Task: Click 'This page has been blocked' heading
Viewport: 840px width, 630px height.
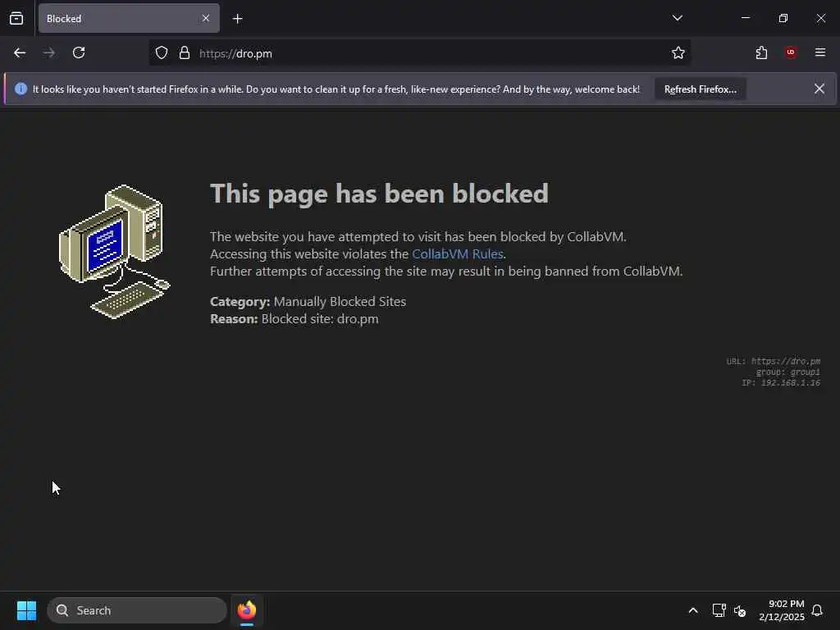Action: (379, 194)
